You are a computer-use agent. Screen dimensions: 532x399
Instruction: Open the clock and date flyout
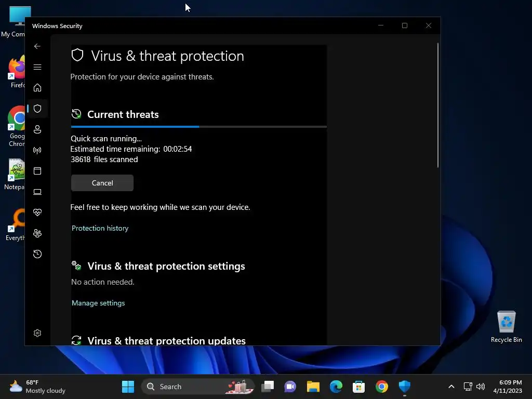[x=508, y=387]
